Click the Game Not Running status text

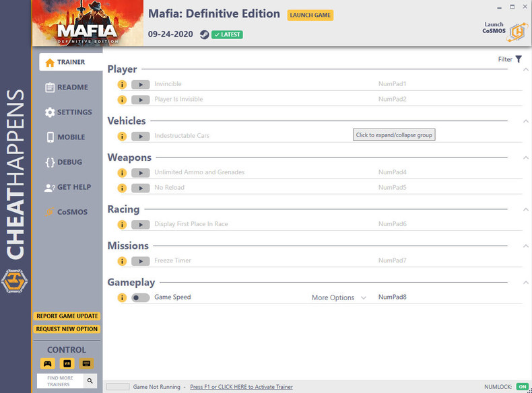pyautogui.click(x=156, y=387)
